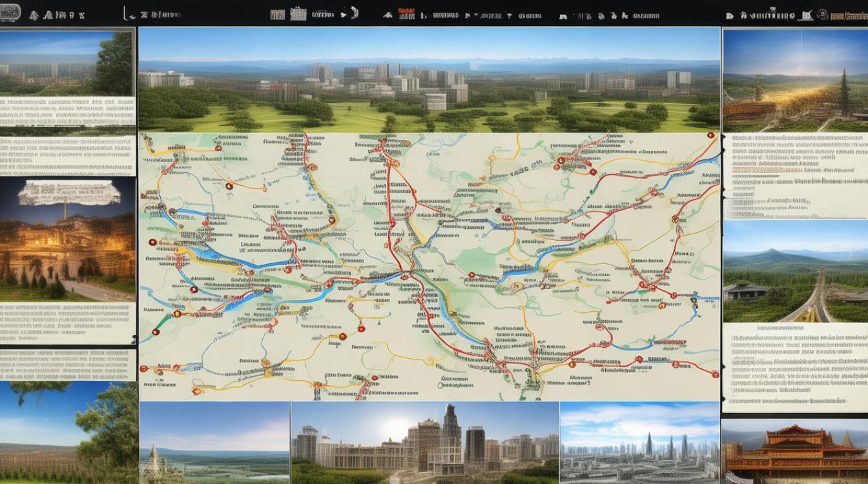Open the gray skyline photo under cloudy sky
868x484 pixels.
tap(640, 443)
